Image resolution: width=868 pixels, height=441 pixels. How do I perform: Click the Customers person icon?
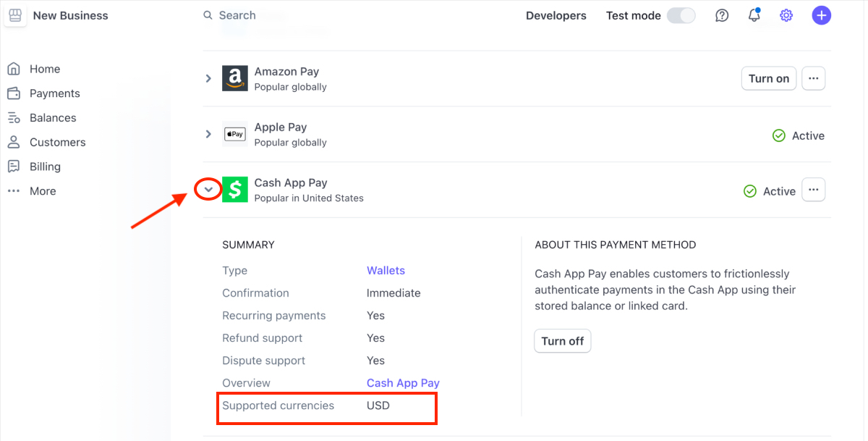(x=14, y=142)
